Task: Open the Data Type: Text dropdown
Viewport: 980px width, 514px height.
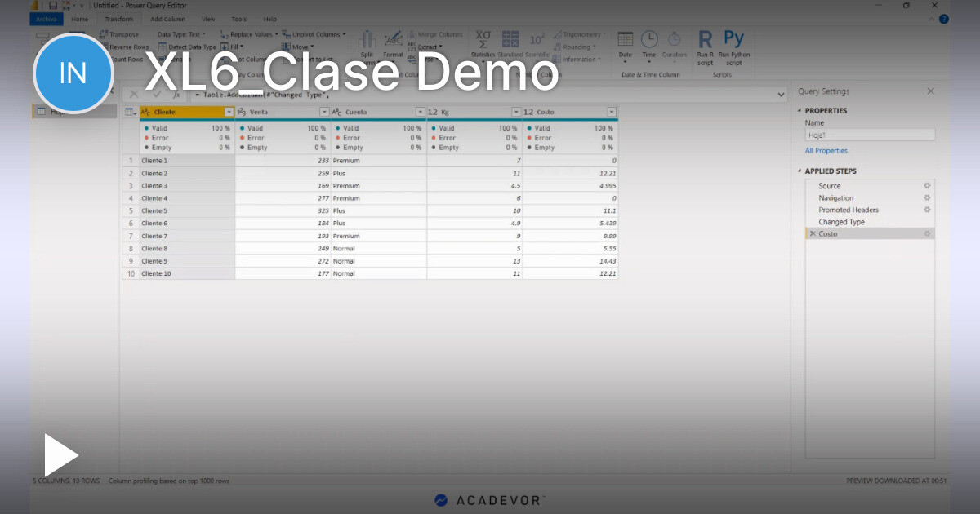Action: point(181,34)
